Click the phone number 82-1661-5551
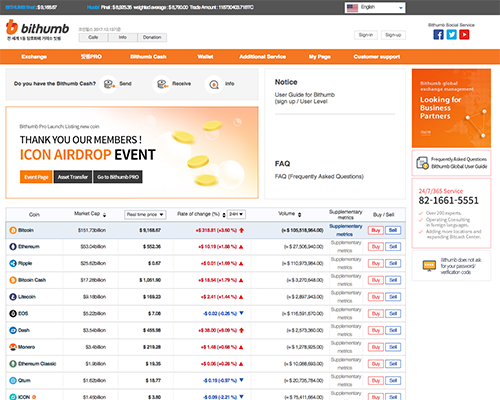 pyautogui.click(x=448, y=200)
